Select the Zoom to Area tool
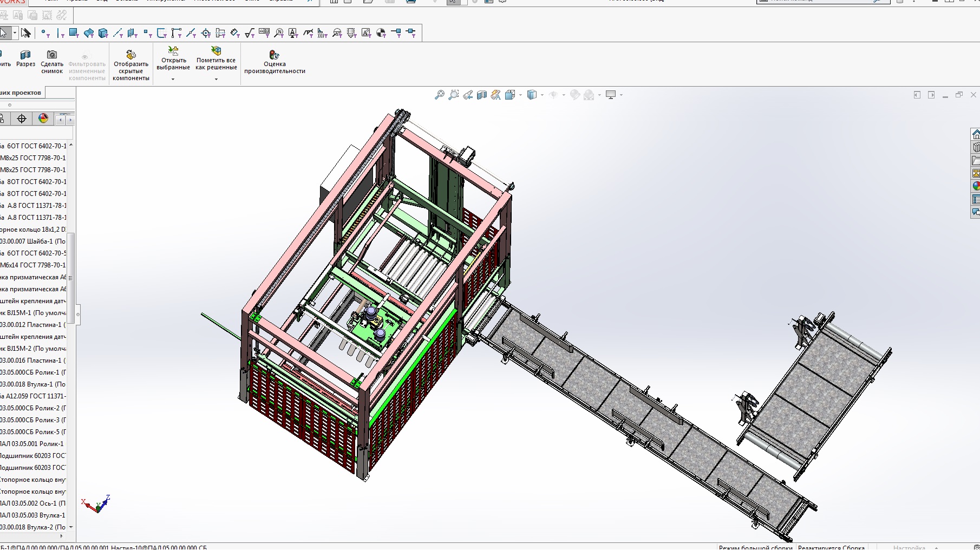Image resolution: width=980 pixels, height=550 pixels. click(x=454, y=95)
